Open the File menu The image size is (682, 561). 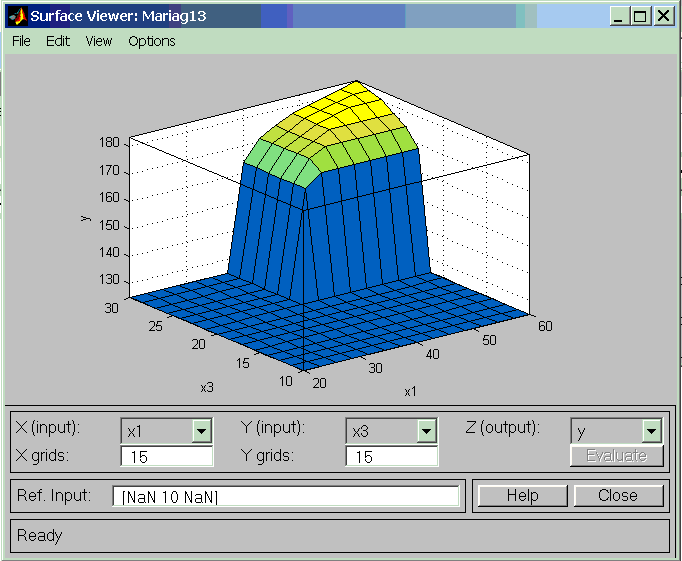[x=21, y=41]
